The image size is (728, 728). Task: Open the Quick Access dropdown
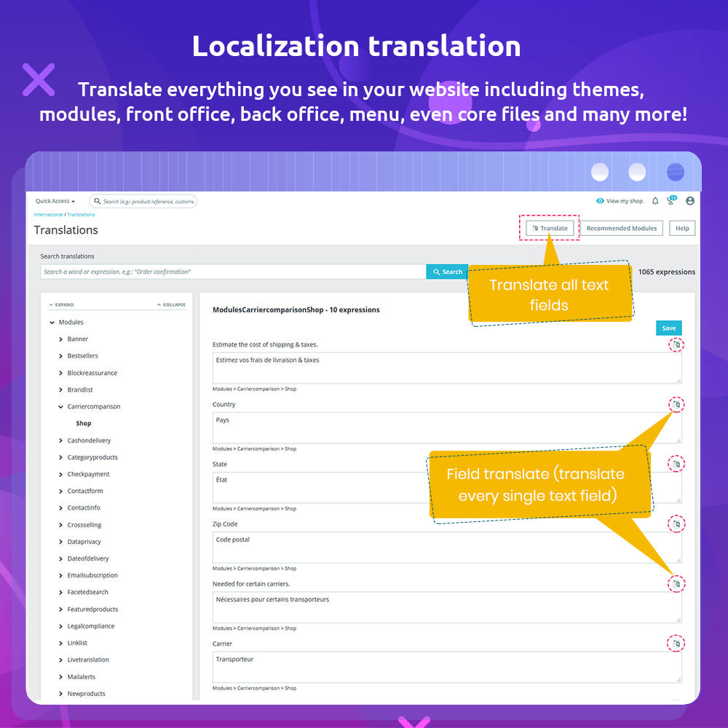pos(55,201)
